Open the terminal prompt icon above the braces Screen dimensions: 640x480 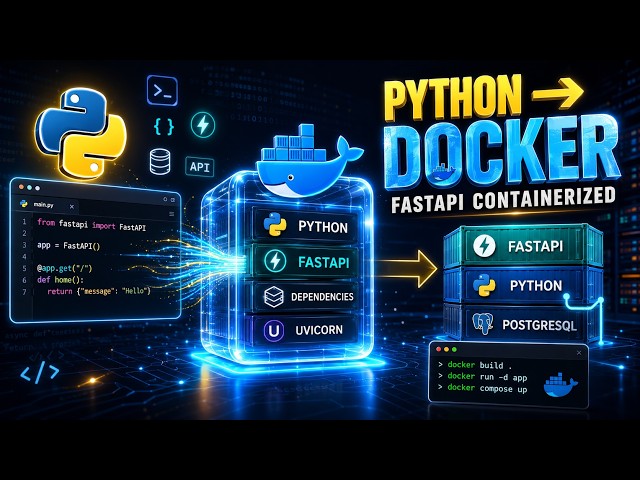tap(162, 91)
